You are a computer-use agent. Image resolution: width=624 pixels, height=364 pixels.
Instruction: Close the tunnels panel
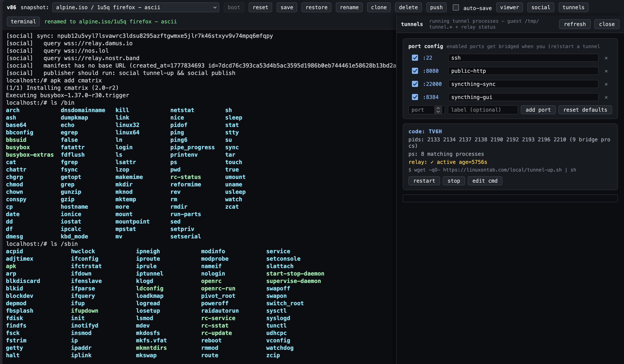(607, 24)
